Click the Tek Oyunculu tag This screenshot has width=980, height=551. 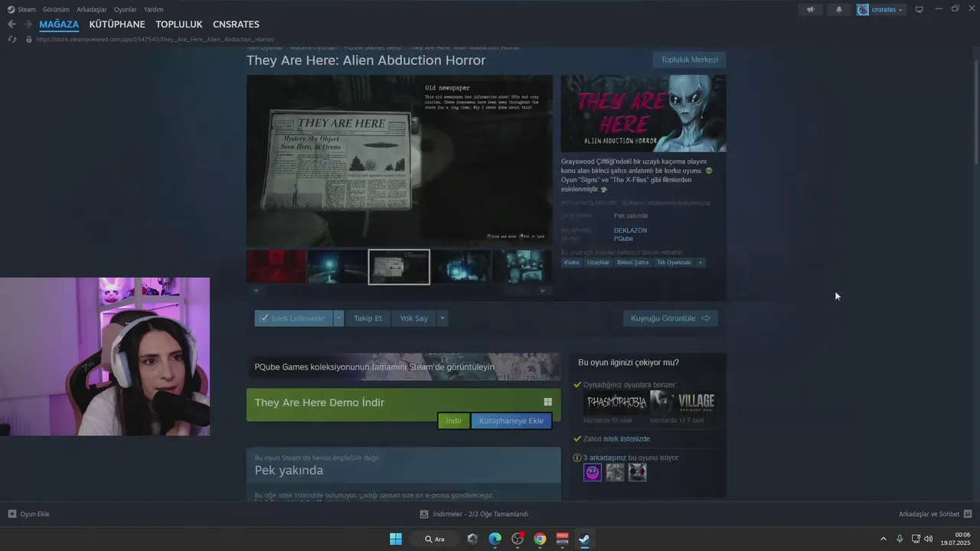[674, 262]
